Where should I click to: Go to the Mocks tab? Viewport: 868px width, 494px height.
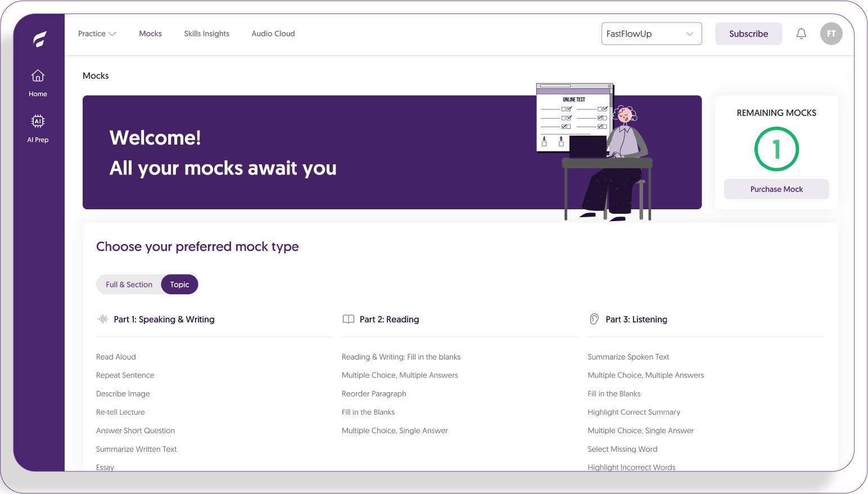click(x=150, y=34)
